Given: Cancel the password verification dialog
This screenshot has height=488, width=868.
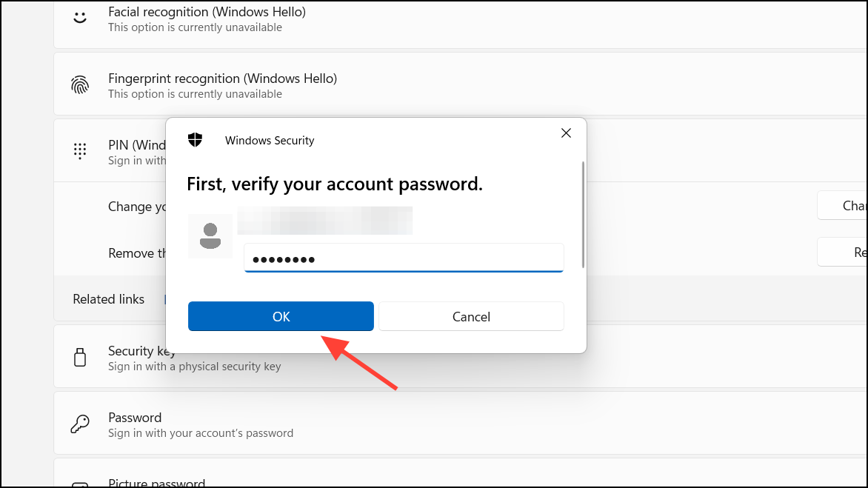Looking at the screenshot, I should (471, 316).
